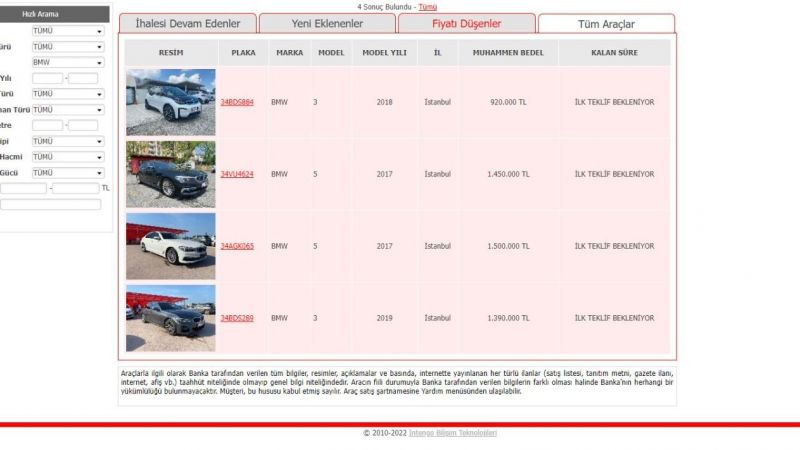The width and height of the screenshot is (800, 450).
Task: Expand the TÜMÜ dropdown just above the BMW dropdown
Action: click(x=68, y=46)
